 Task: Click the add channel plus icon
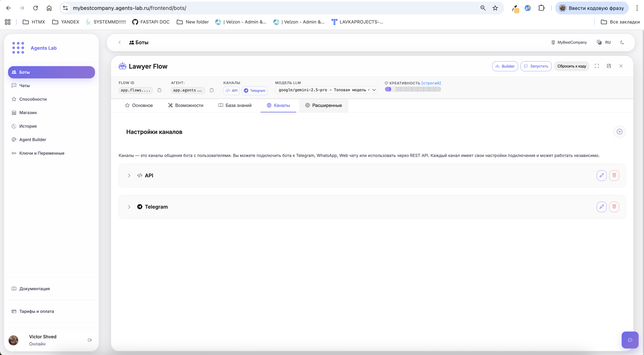(619, 132)
